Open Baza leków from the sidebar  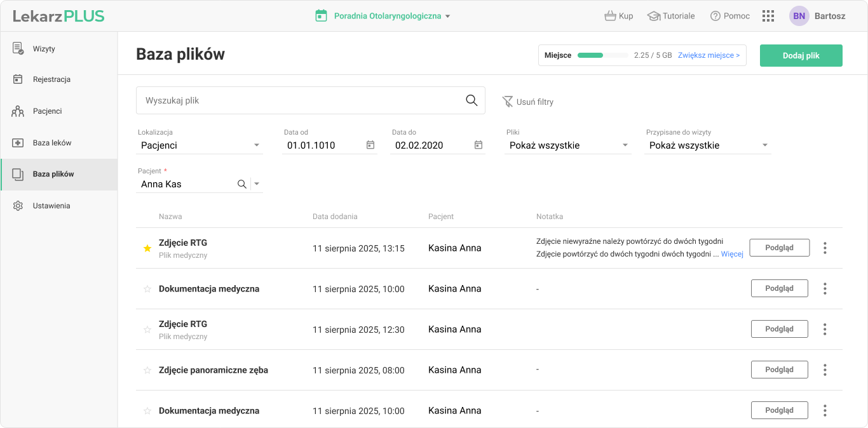[x=51, y=143]
